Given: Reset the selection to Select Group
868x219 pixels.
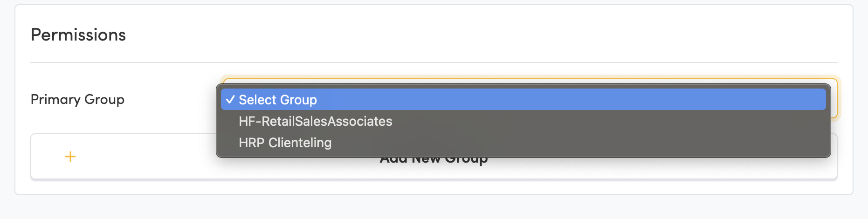Looking at the screenshot, I should point(278,100).
